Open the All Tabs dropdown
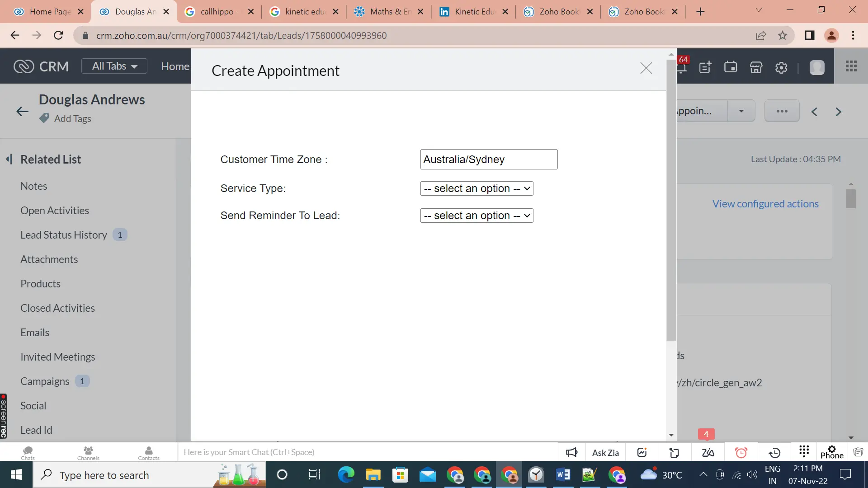Viewport: 868px width, 488px height. pyautogui.click(x=114, y=66)
